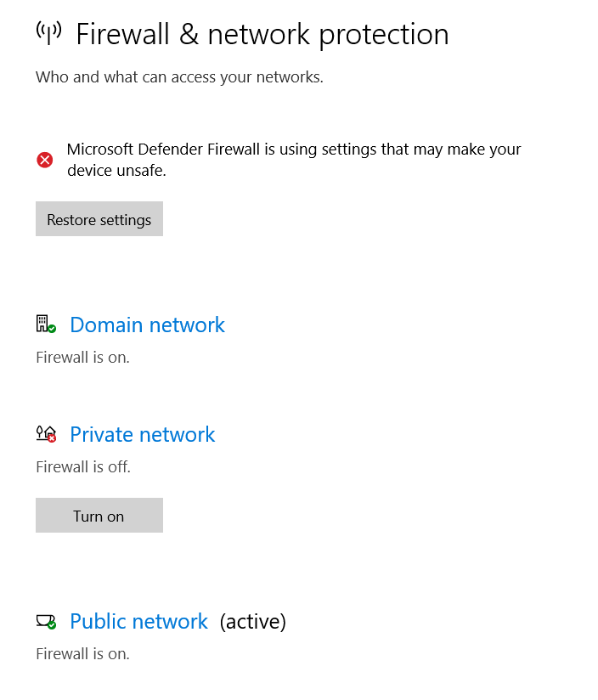Click the red X badge on Private icon

click(x=52, y=438)
